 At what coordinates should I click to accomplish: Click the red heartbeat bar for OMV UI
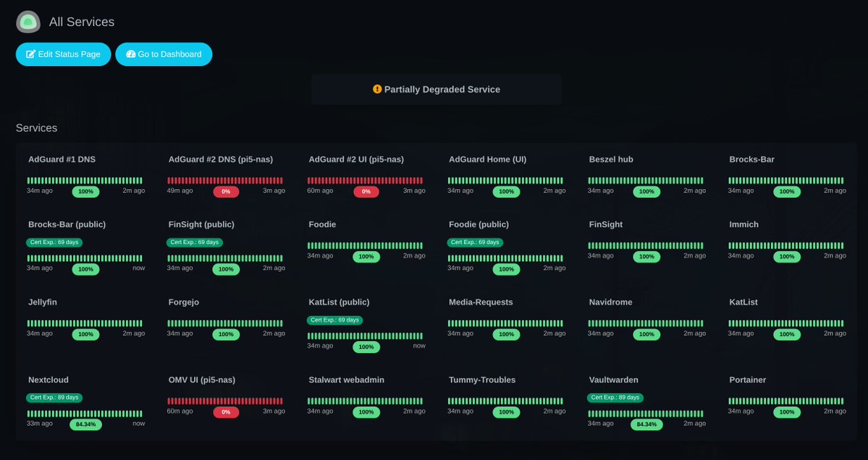225,401
